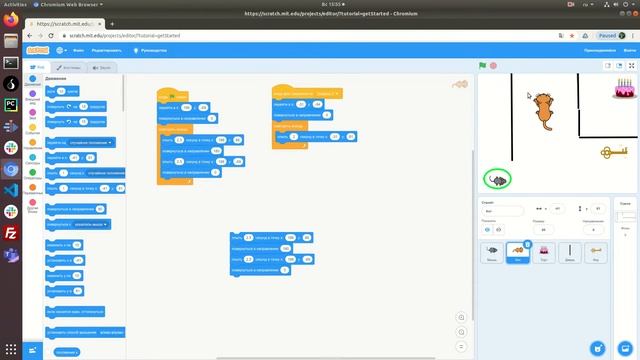Open Firefox from the Ubuntu dock
The height and width of the screenshot is (360, 640).
[11, 19]
